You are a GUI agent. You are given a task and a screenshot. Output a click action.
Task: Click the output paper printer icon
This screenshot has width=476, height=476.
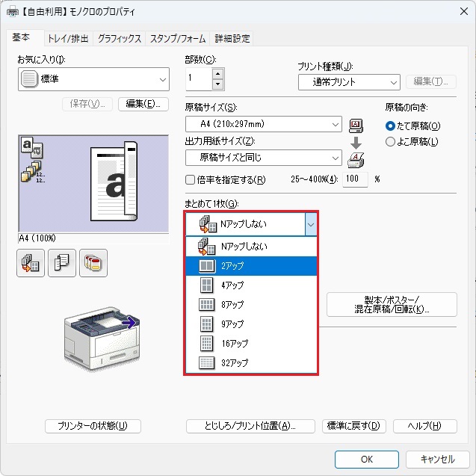click(x=356, y=160)
